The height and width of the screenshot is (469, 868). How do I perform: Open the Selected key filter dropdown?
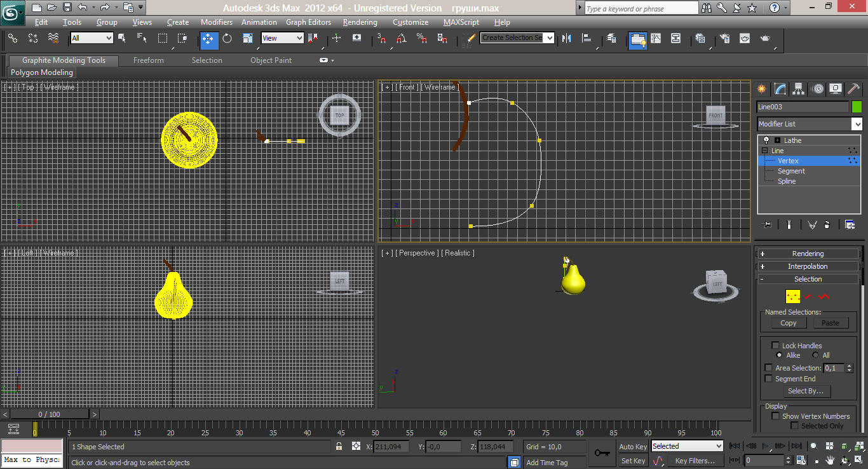pyautogui.click(x=687, y=446)
